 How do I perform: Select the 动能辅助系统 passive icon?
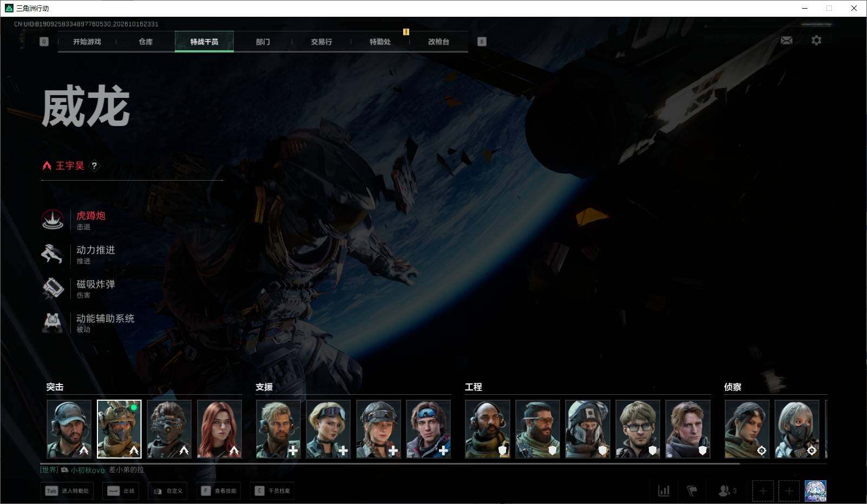coord(52,322)
